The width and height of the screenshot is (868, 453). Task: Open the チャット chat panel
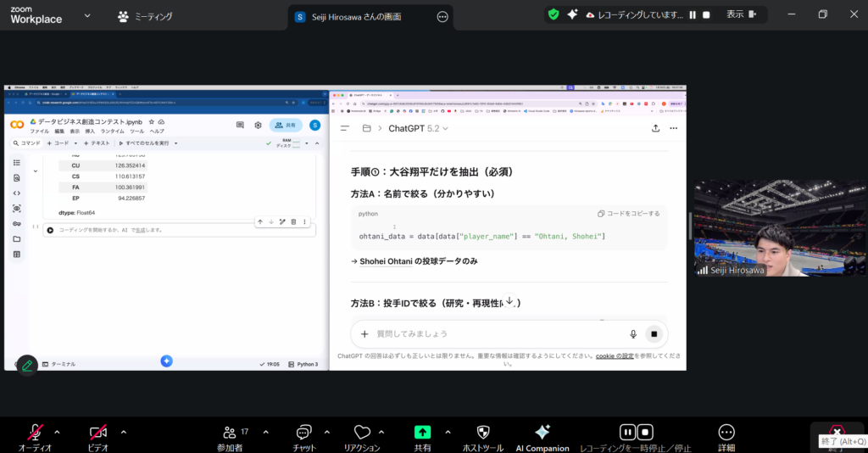(304, 432)
